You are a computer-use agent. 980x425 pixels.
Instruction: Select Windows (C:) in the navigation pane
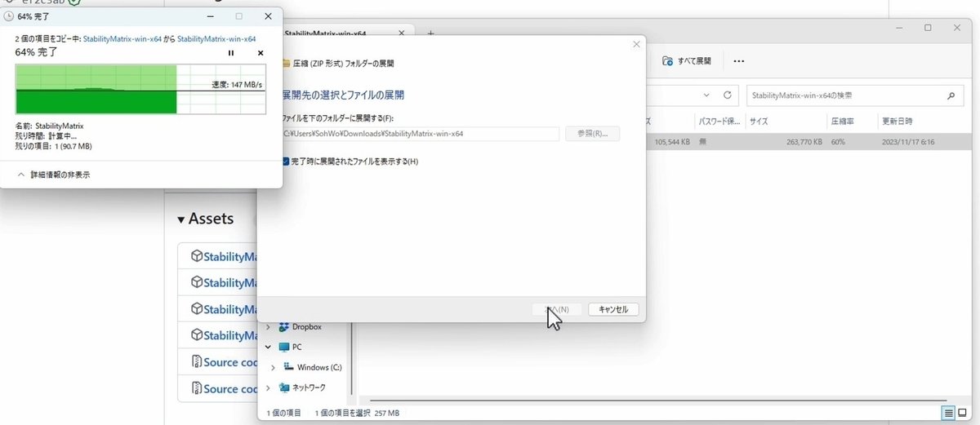(313, 368)
